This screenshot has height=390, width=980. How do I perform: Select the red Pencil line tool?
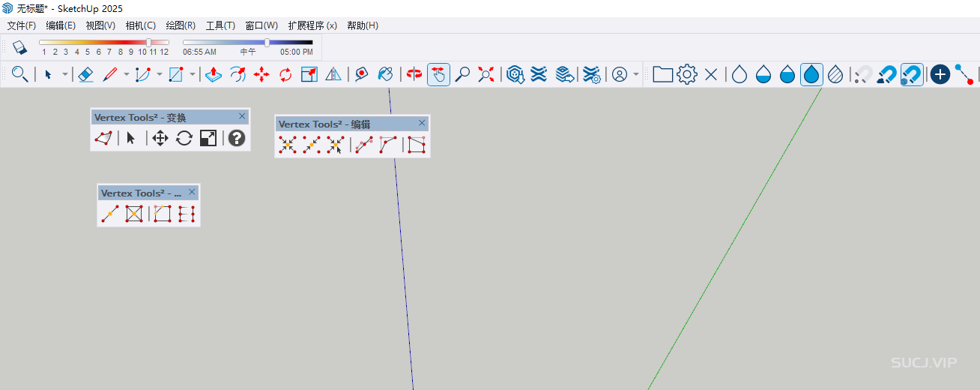click(x=110, y=74)
